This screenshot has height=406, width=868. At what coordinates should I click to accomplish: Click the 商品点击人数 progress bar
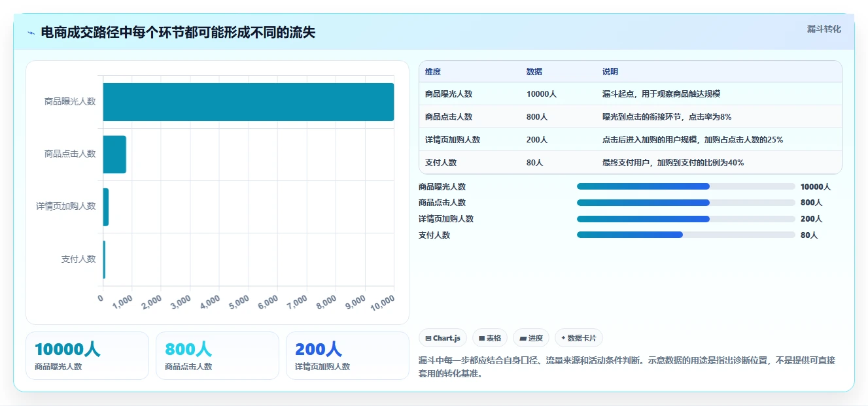(686, 203)
